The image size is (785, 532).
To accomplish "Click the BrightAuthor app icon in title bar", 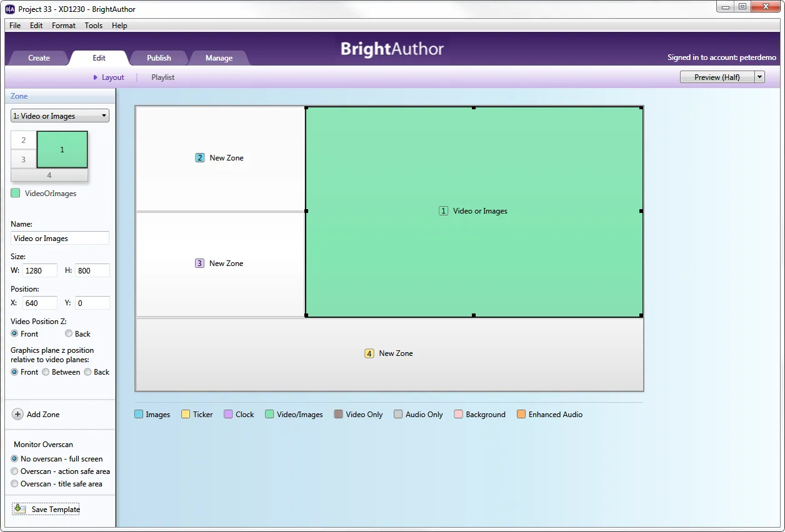I will (x=9, y=9).
